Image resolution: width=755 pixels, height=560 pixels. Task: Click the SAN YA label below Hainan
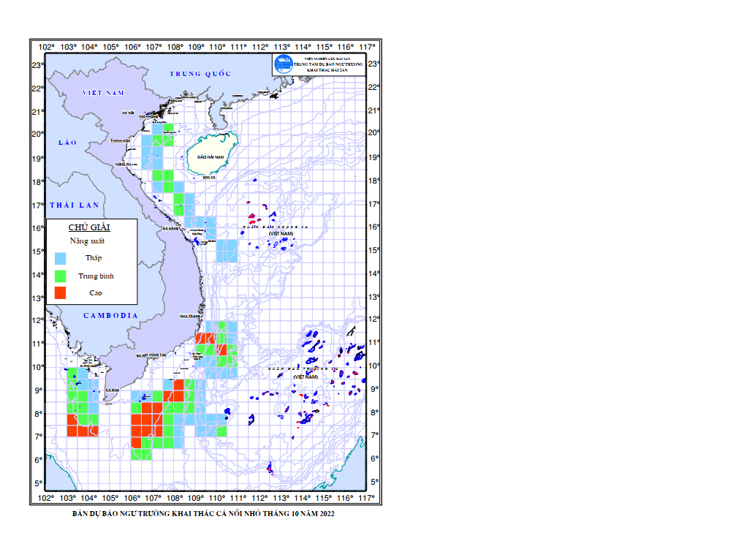click(209, 177)
